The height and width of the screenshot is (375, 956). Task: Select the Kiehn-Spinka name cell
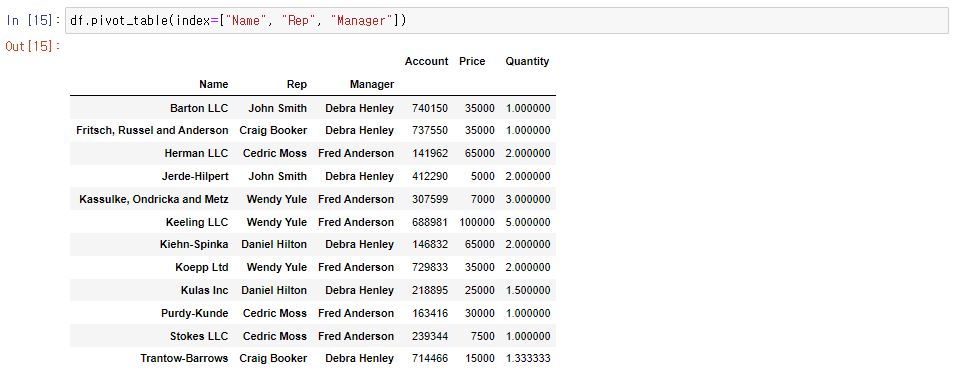tap(194, 245)
